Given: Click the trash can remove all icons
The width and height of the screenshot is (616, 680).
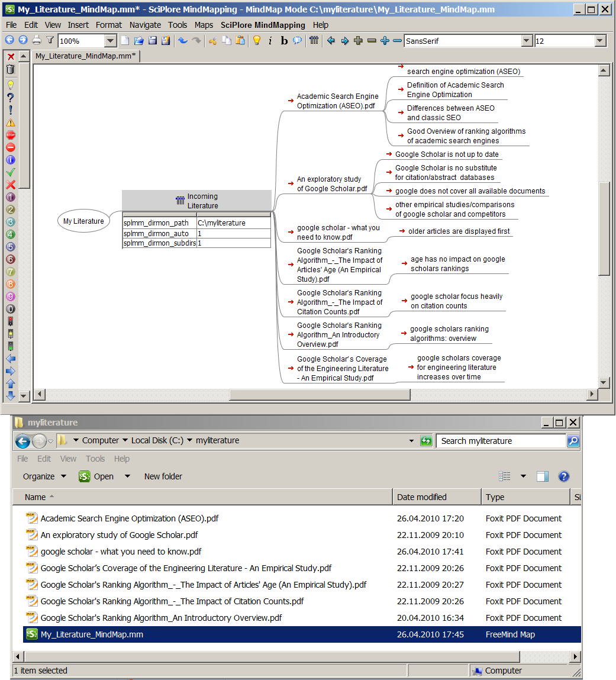Looking at the screenshot, I should [x=11, y=69].
